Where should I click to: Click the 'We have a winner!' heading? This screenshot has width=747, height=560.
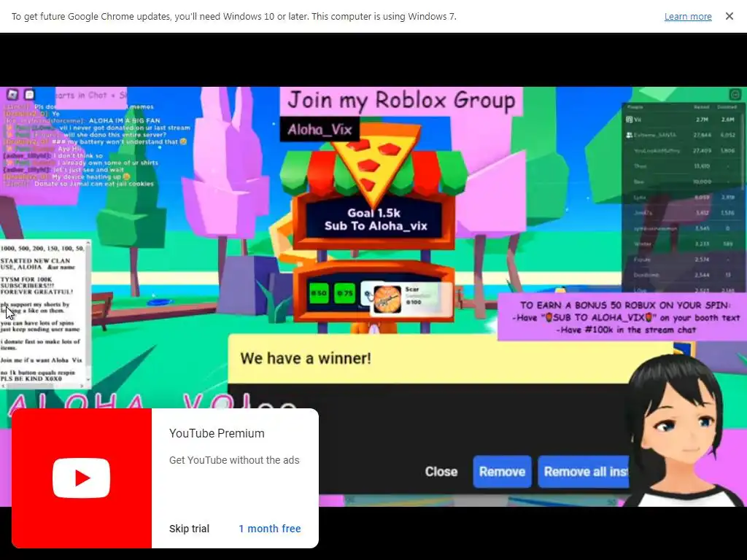pyautogui.click(x=306, y=358)
